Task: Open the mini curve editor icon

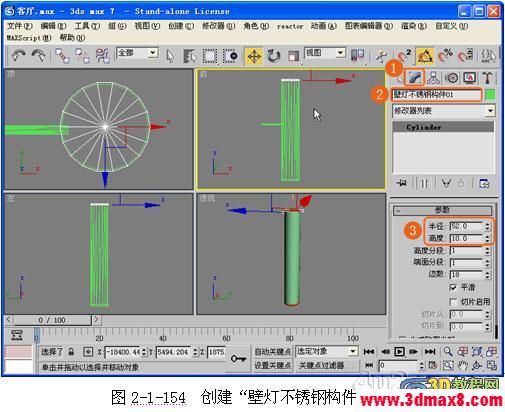Action: click(x=17, y=335)
